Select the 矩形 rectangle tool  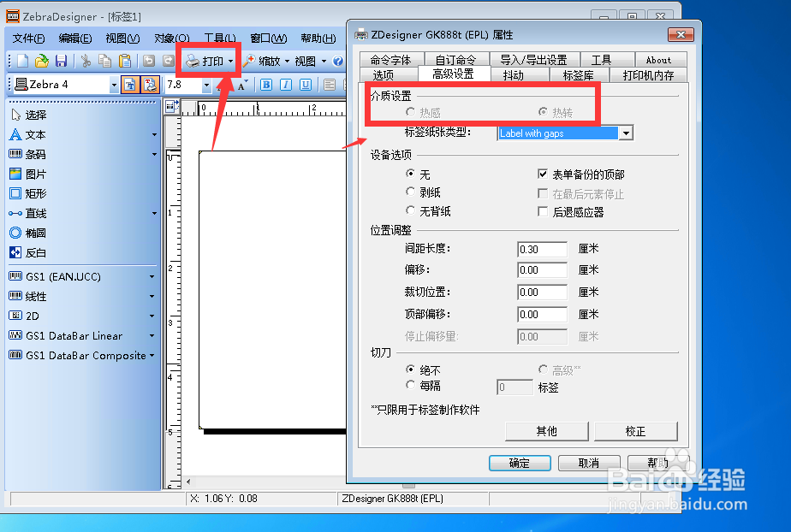27,193
